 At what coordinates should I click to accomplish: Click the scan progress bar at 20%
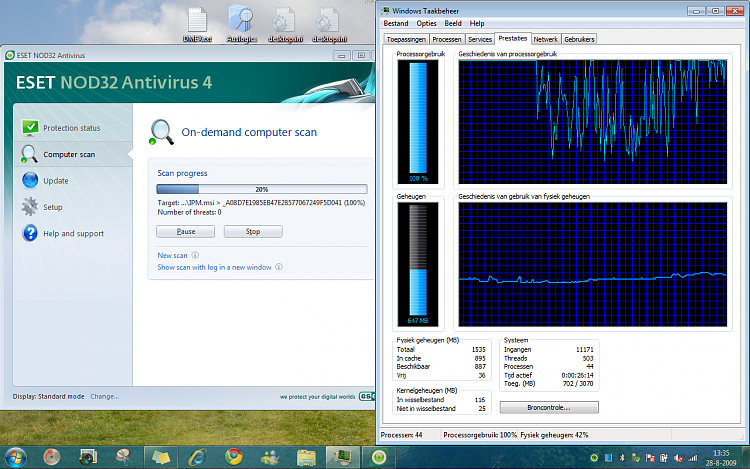pyautogui.click(x=262, y=189)
